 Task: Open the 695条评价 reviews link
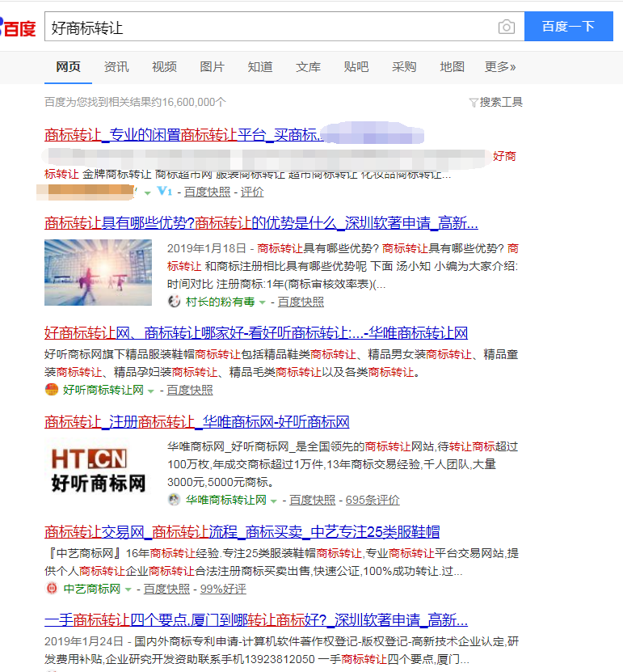pos(373,500)
